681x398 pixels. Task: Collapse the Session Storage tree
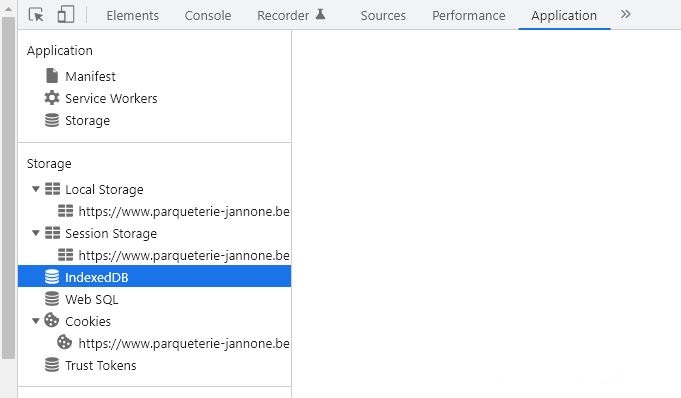(x=36, y=233)
